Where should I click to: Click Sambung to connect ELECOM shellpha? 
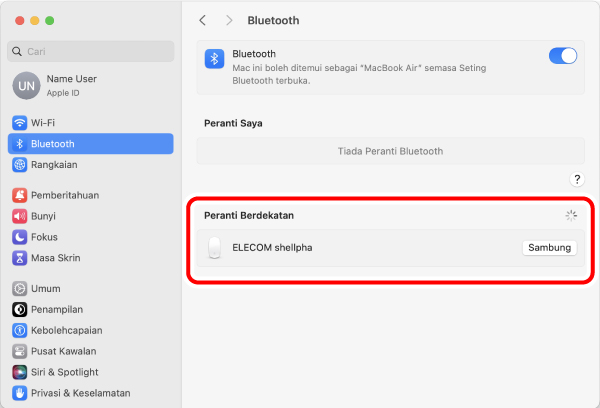[549, 248]
